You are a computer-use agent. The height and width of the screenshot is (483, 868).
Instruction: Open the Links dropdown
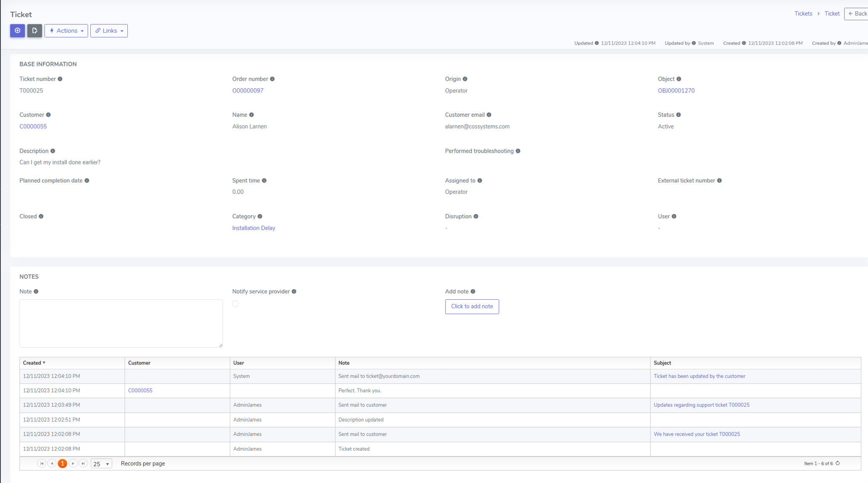click(x=109, y=31)
